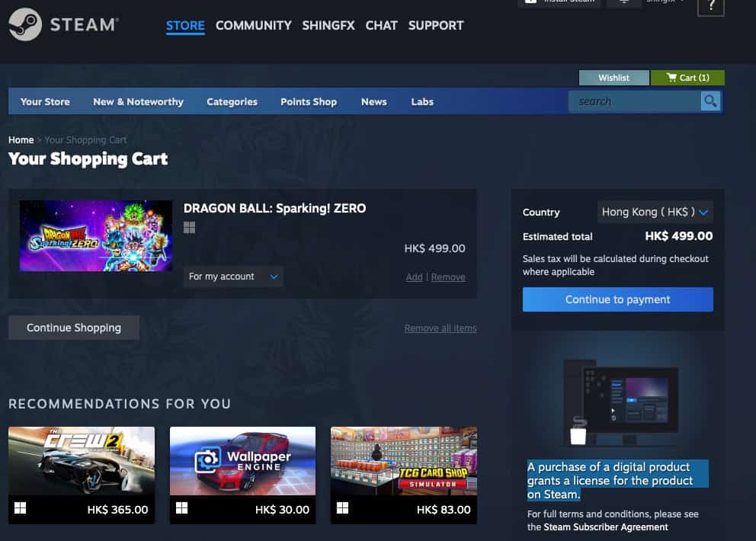Image resolution: width=756 pixels, height=541 pixels.
Task: Click the Remove all items link
Action: (x=440, y=328)
